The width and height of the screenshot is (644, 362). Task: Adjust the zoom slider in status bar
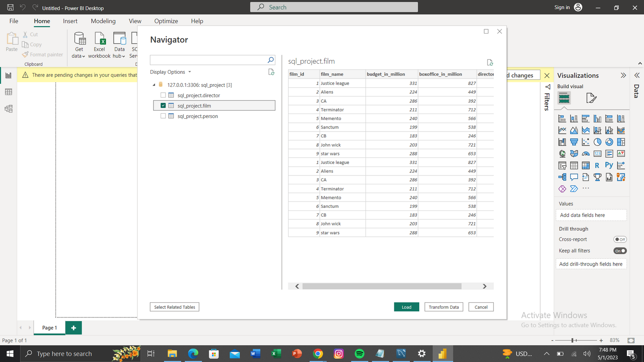(x=573, y=340)
